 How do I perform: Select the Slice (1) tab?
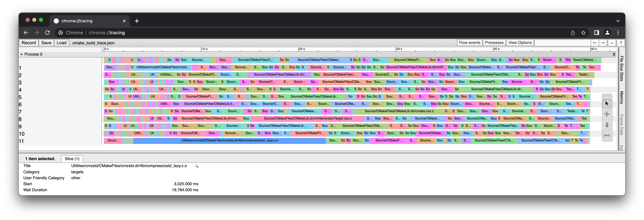(72, 159)
